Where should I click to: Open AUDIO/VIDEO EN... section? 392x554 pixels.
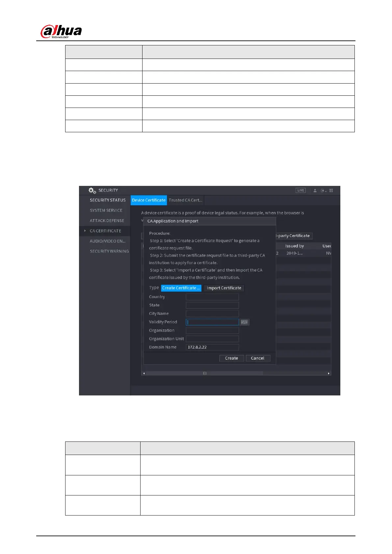pyautogui.click(x=108, y=241)
